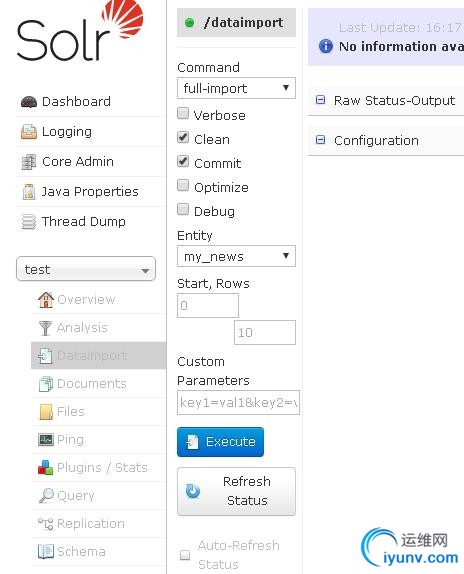Focus the Custom Parameters input field
Image resolution: width=464 pixels, height=574 pixels.
tap(238, 403)
